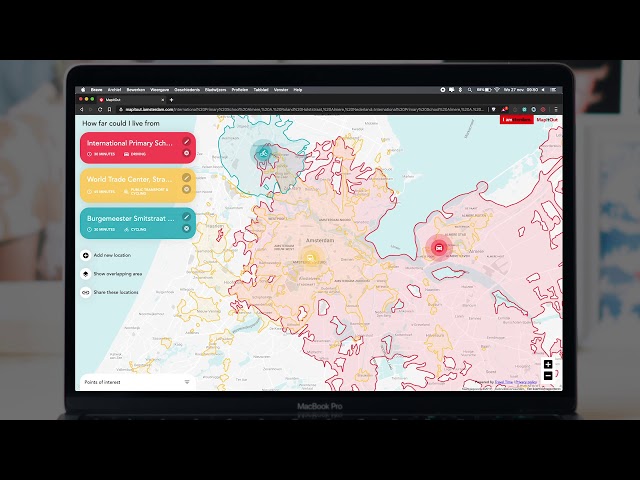The image size is (640, 480).
Task: Click the driving mode label on red card
Action: (138, 154)
